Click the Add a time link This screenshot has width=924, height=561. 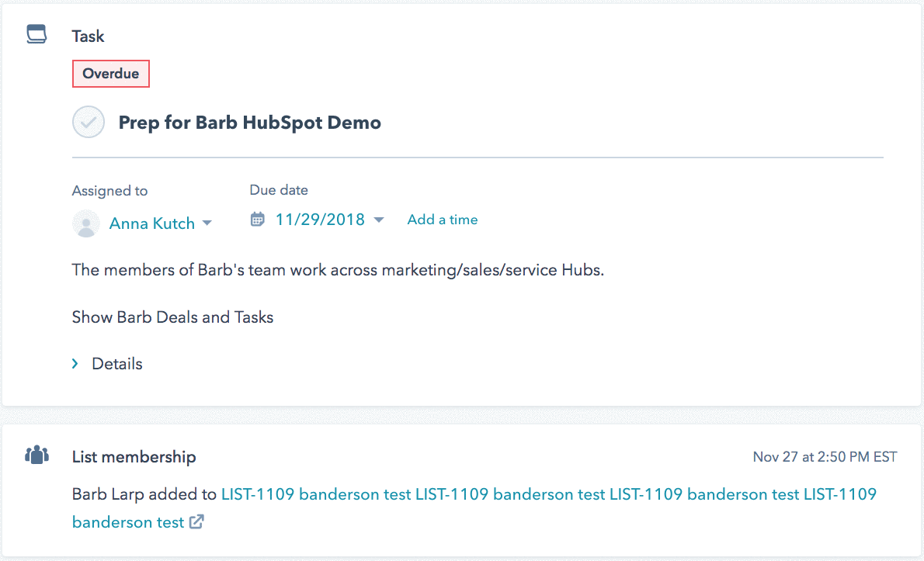click(x=442, y=220)
